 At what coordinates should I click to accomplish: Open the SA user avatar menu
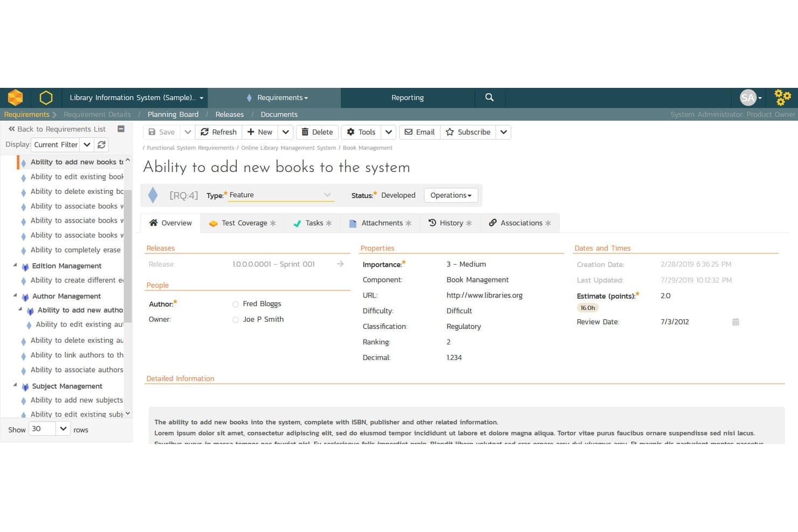pyautogui.click(x=751, y=98)
